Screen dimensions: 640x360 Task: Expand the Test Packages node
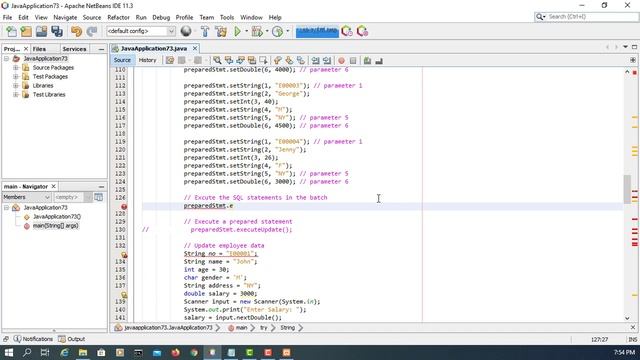(16, 77)
